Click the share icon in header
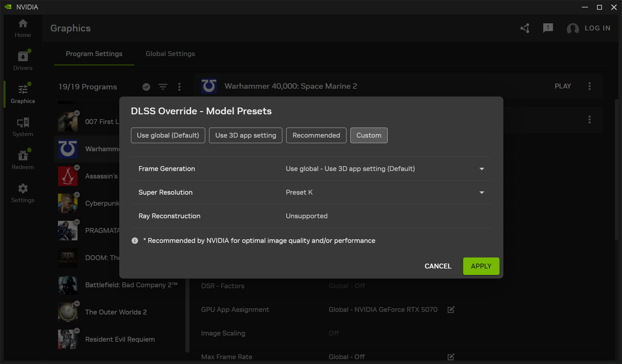Screen dimensions: 622x364 [525, 28]
